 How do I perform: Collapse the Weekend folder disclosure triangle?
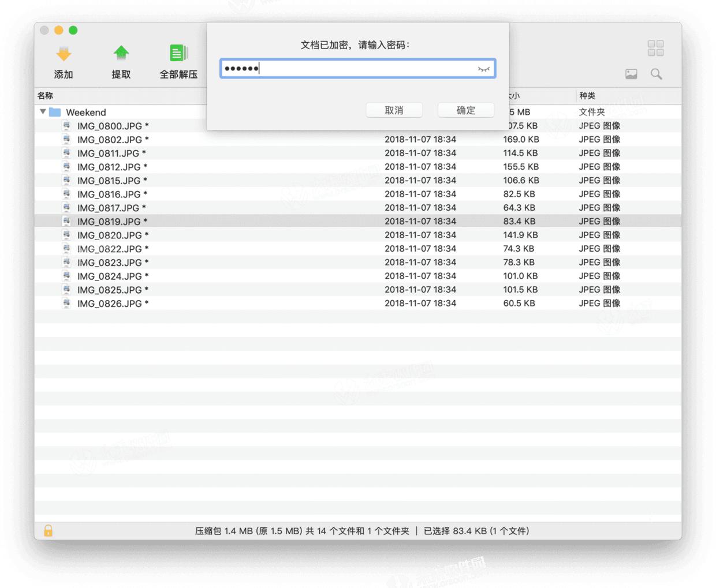[43, 112]
